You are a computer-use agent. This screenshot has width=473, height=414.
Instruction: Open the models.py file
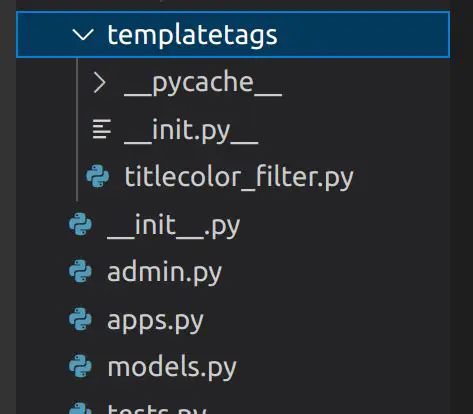172,368
